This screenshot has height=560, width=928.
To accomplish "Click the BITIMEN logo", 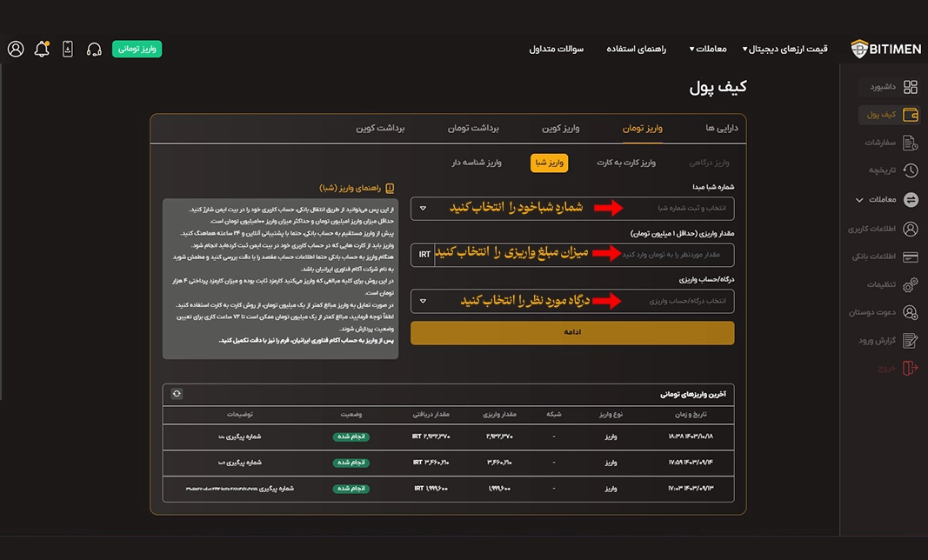I will (x=885, y=49).
